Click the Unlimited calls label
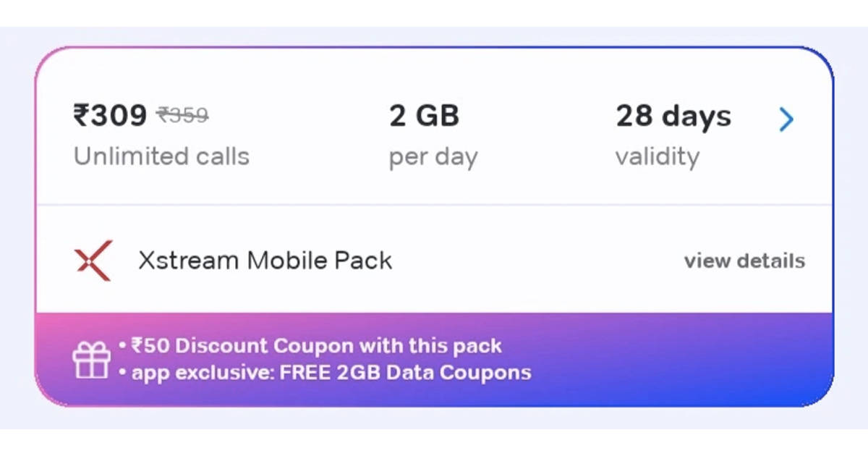 pos(161,156)
